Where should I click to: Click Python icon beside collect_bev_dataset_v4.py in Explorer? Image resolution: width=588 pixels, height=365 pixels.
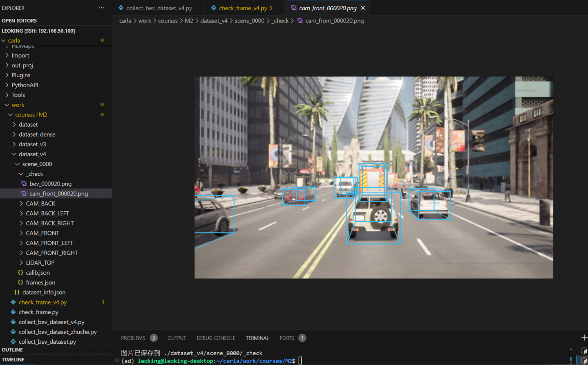(13, 322)
